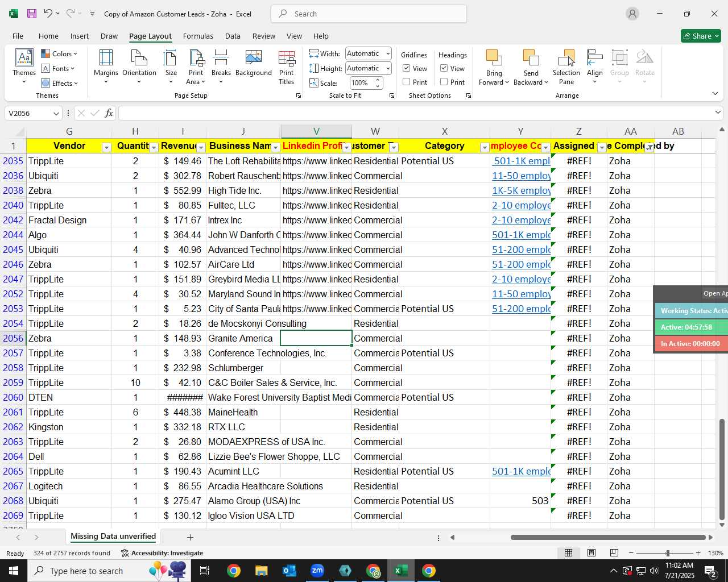The image size is (728, 582).
Task: Open the File menu
Action: point(18,36)
